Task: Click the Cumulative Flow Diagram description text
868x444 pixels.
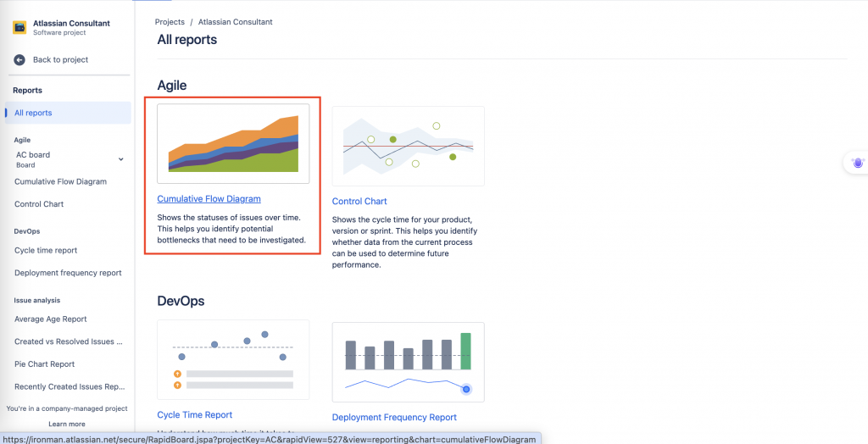Action: pyautogui.click(x=231, y=229)
